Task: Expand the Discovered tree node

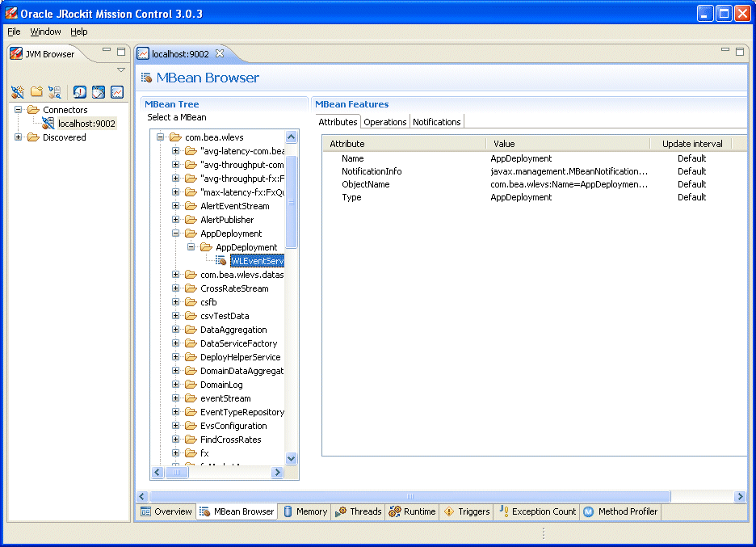Action: coord(18,137)
